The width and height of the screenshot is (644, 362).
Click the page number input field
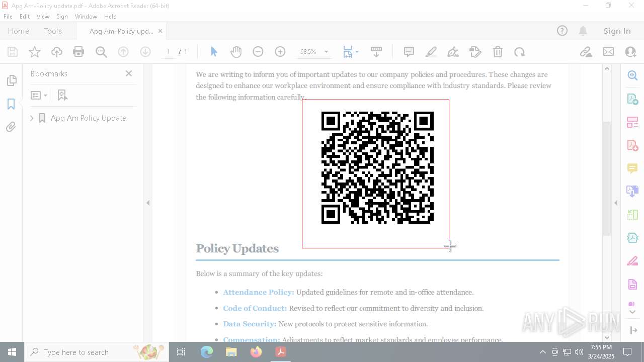pos(168,52)
